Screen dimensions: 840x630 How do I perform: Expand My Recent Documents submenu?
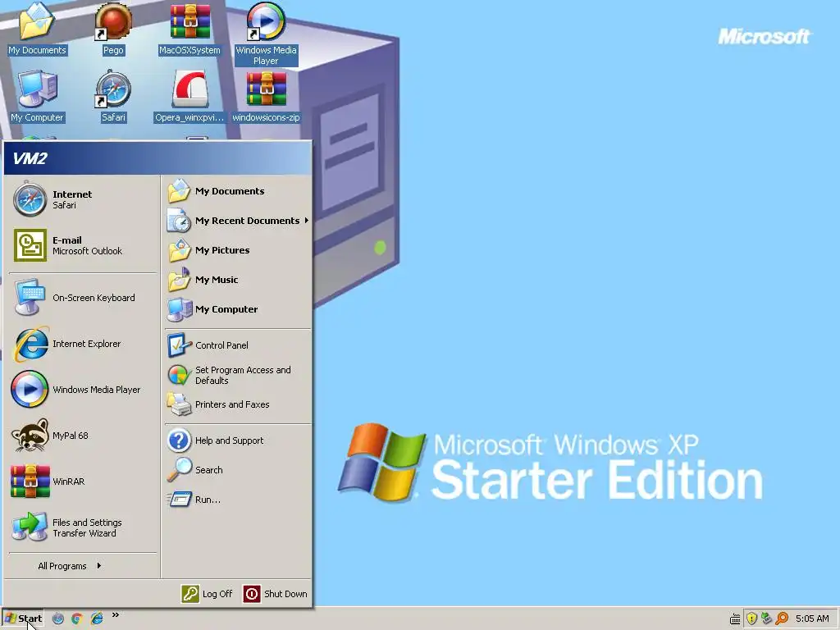(237, 221)
